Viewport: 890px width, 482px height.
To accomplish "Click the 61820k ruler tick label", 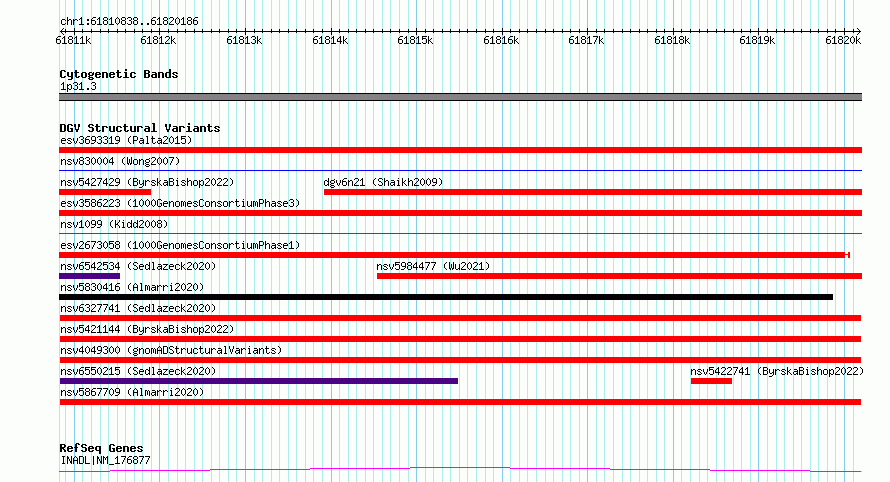I will 843,40.
